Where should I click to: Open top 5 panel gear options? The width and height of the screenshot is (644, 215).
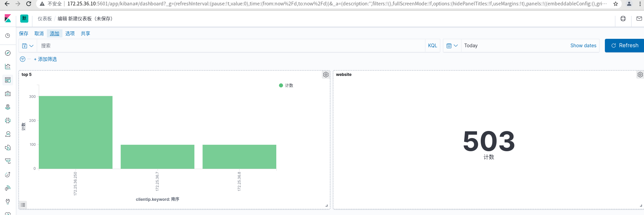click(326, 75)
